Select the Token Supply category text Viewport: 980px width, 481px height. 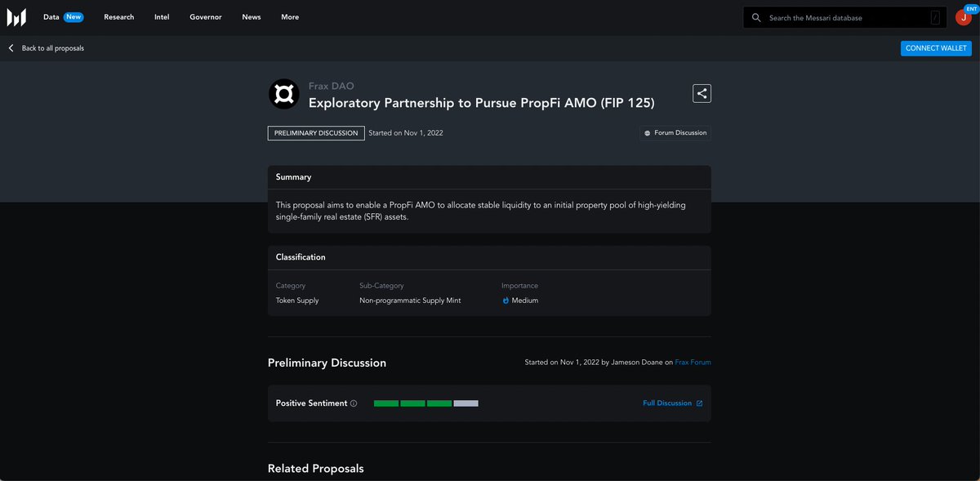(x=297, y=301)
